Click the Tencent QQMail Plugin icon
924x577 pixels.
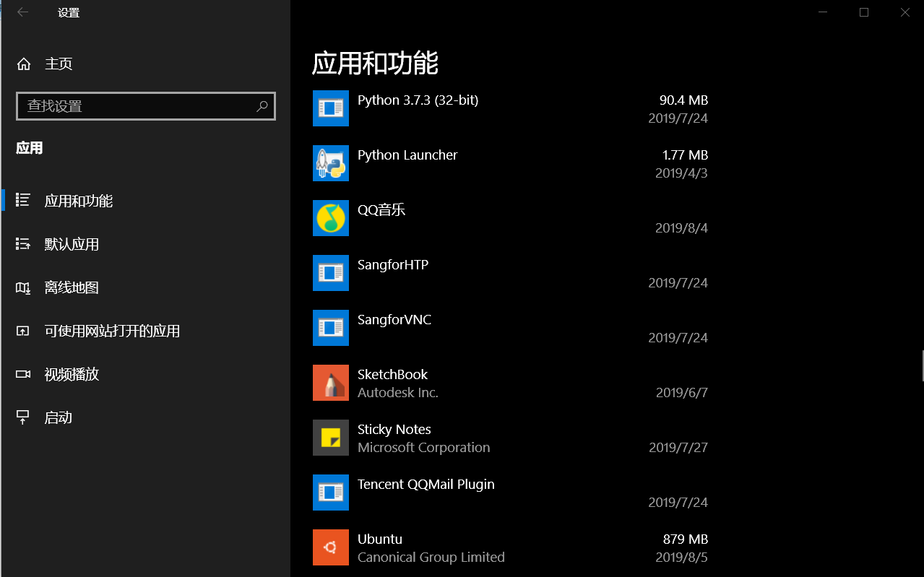coord(331,493)
